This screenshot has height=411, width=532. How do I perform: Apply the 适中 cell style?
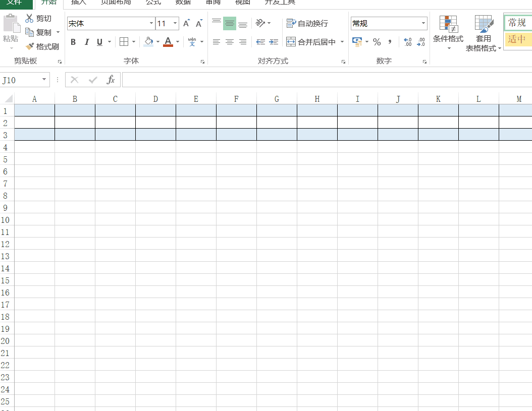[x=518, y=39]
